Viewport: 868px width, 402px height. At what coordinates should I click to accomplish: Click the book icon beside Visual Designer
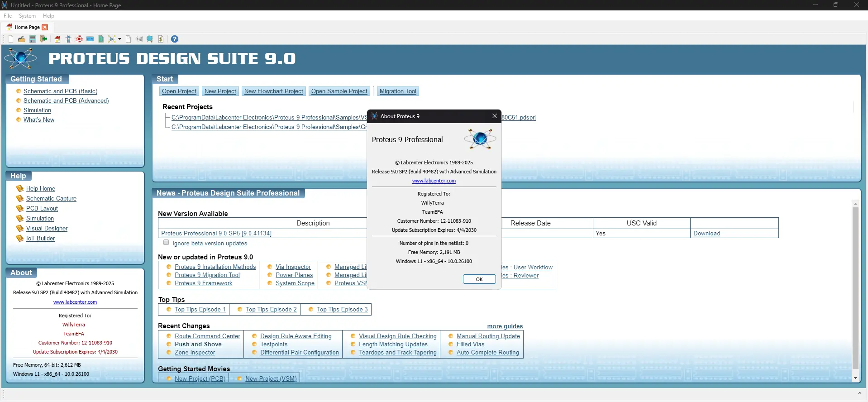click(x=20, y=228)
